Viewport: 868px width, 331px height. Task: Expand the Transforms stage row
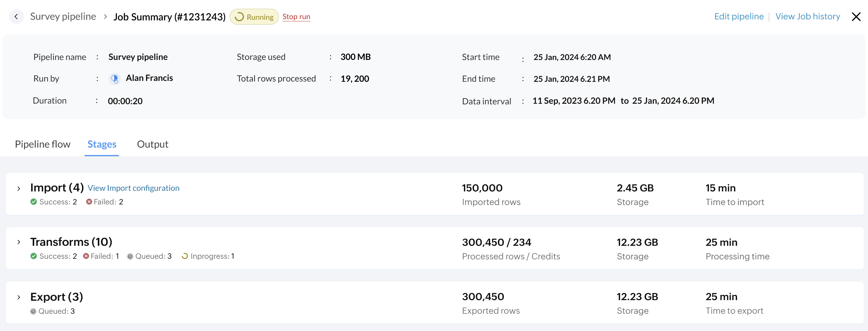coord(19,242)
